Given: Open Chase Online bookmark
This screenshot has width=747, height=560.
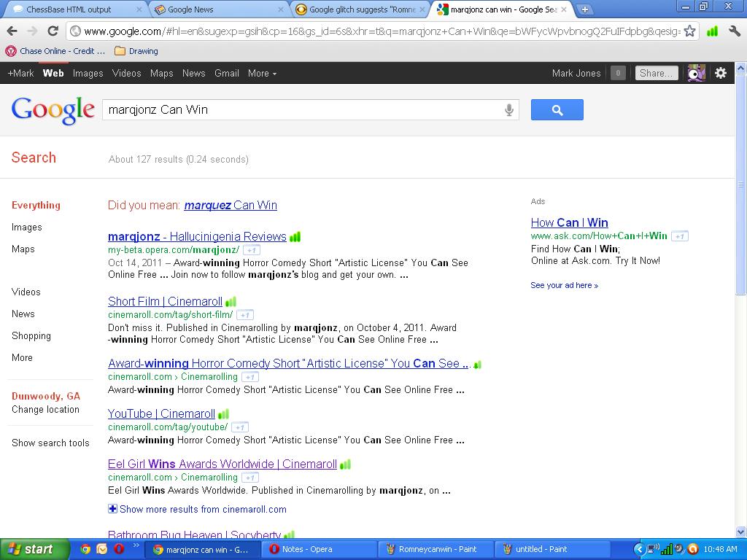Looking at the screenshot, I should (55, 51).
